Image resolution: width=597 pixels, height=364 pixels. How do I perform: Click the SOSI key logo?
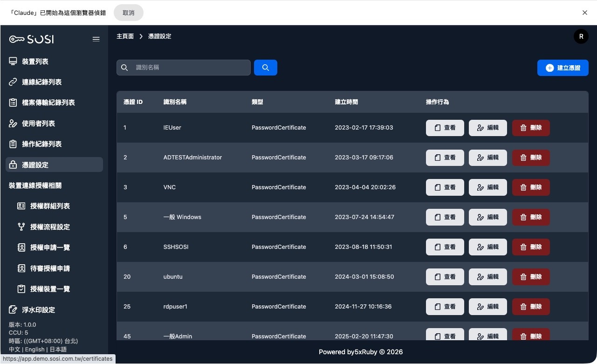tap(32, 39)
